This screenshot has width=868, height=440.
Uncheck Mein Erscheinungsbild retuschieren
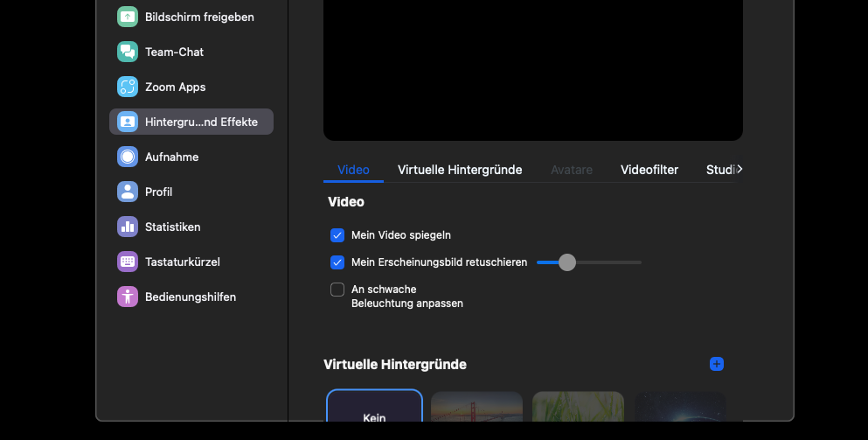point(337,262)
